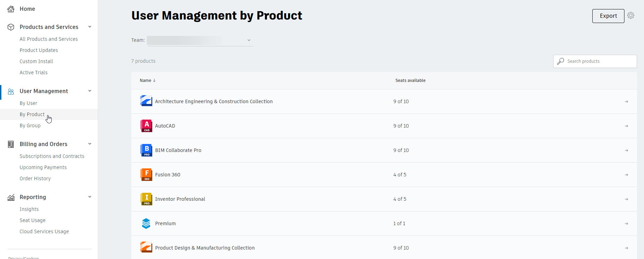This screenshot has width=644, height=259.
Task: Open Insights report
Action: 29,209
